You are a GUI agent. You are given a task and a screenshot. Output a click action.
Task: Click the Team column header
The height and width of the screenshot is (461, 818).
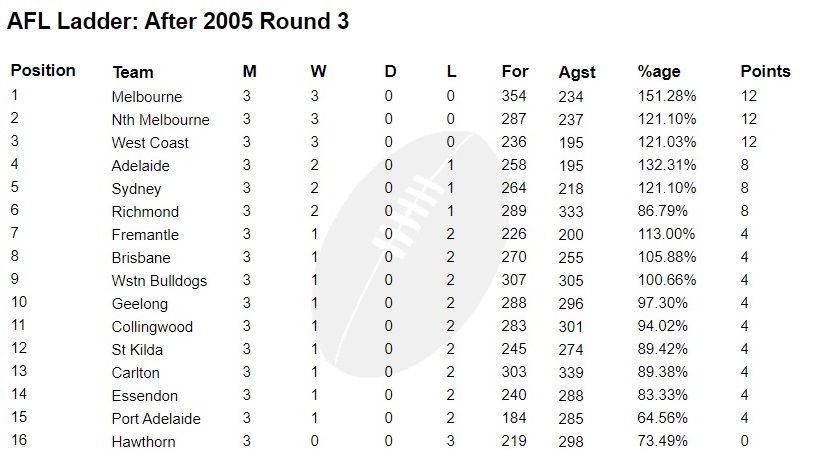point(133,72)
